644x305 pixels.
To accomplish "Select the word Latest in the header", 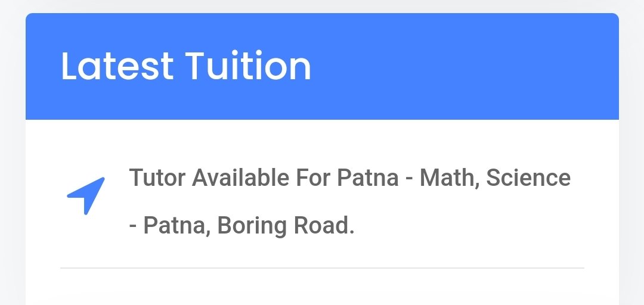I will (117, 66).
